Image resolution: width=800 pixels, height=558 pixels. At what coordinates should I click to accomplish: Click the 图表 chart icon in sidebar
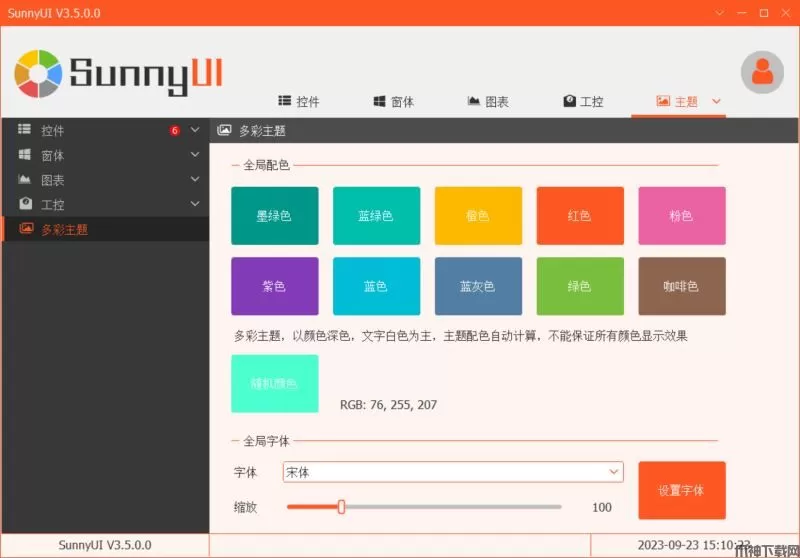(x=25, y=180)
